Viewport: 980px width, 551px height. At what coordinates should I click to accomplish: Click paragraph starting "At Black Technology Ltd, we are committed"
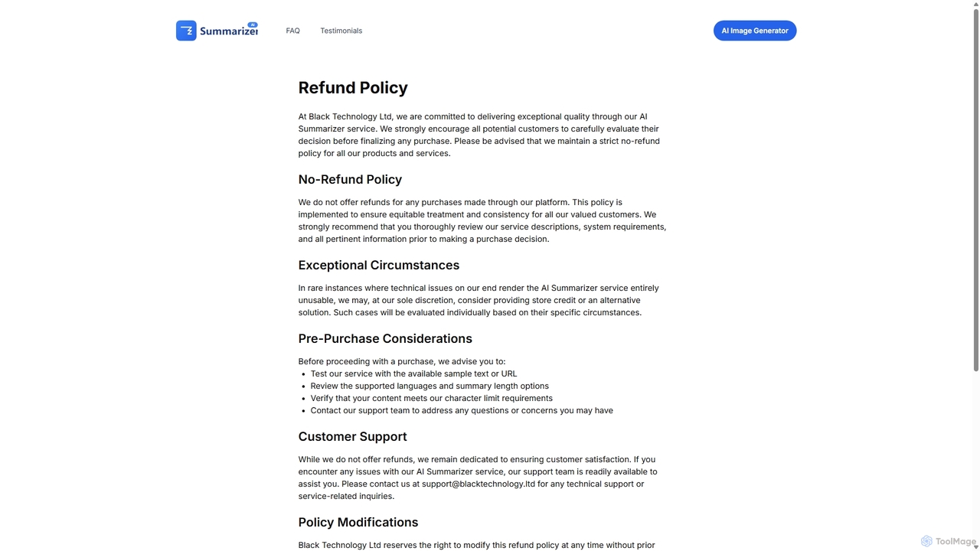[x=479, y=135]
